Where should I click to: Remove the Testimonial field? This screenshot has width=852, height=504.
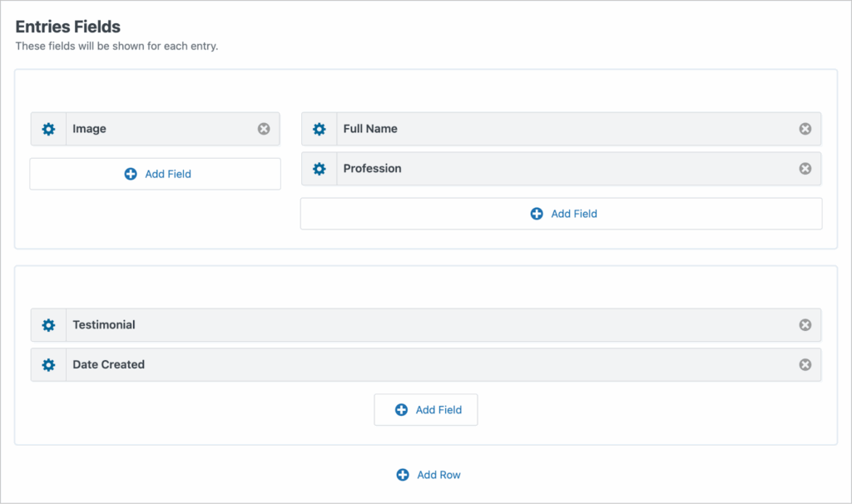point(805,325)
